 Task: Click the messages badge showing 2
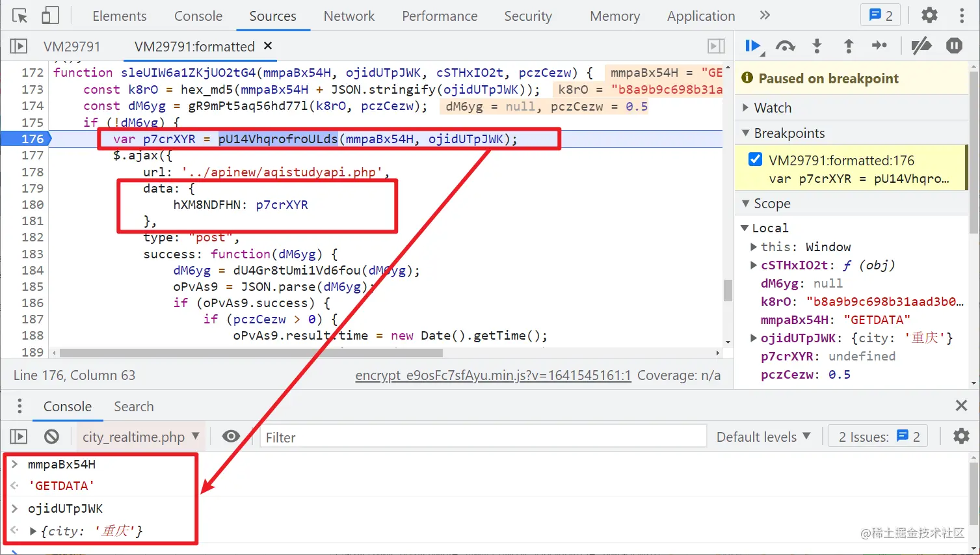click(881, 15)
